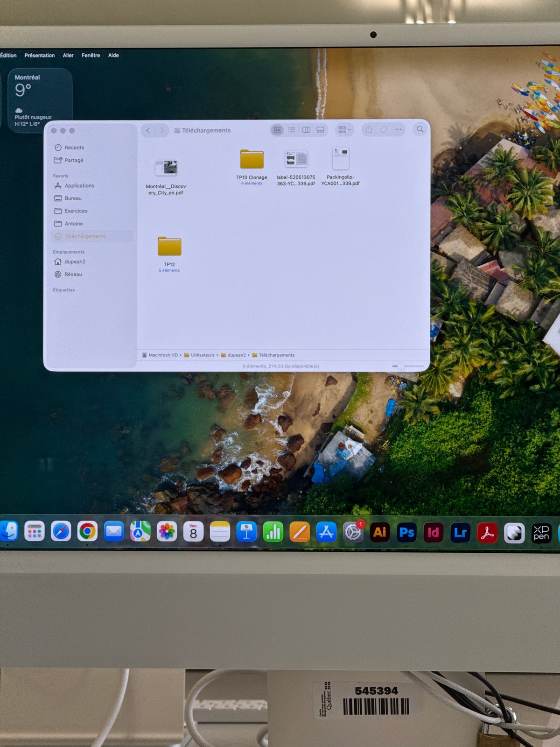Select the label-520513075 PDF file

click(x=296, y=168)
